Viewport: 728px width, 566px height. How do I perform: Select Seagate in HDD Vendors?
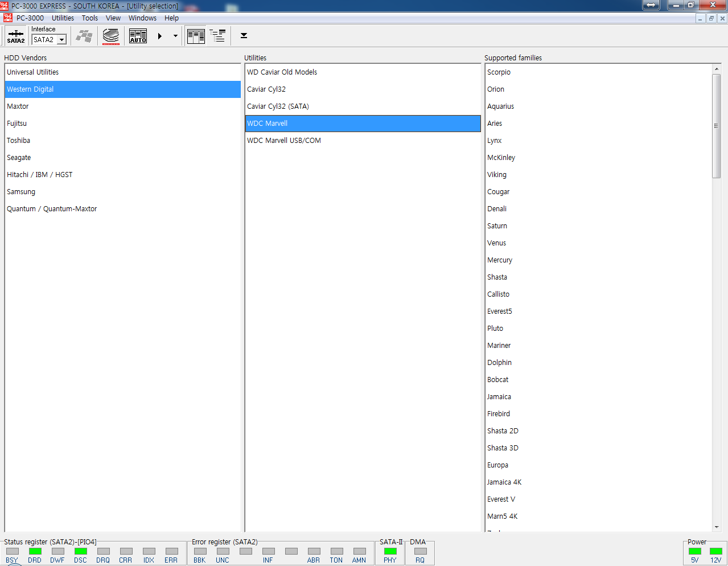tap(123, 158)
